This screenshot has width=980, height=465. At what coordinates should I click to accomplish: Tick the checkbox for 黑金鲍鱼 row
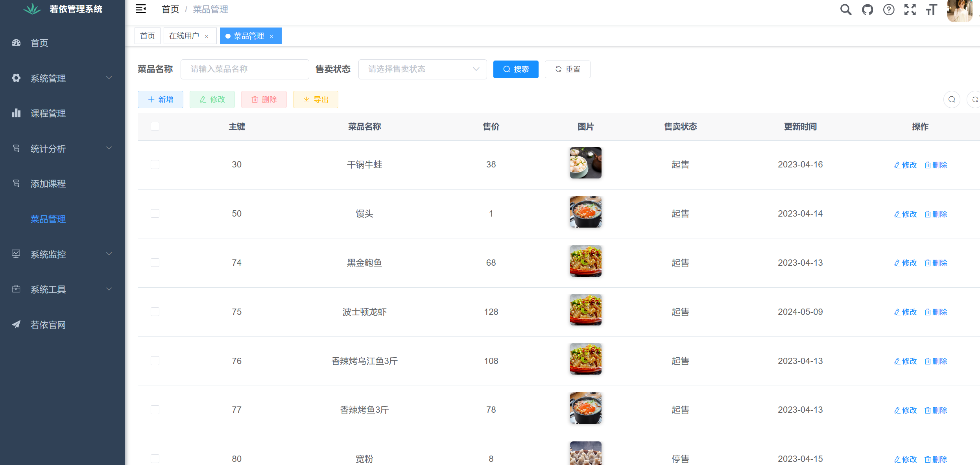pos(155,263)
